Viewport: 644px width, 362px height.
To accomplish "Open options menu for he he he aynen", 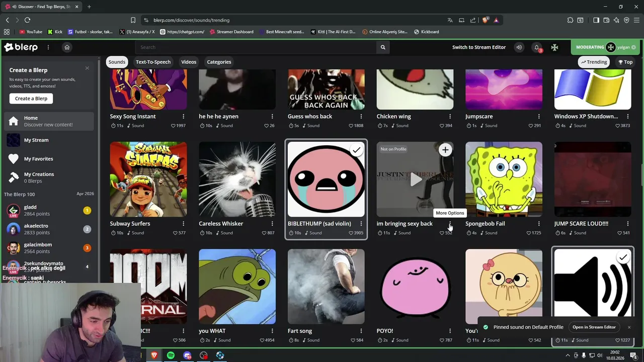I will (x=272, y=116).
